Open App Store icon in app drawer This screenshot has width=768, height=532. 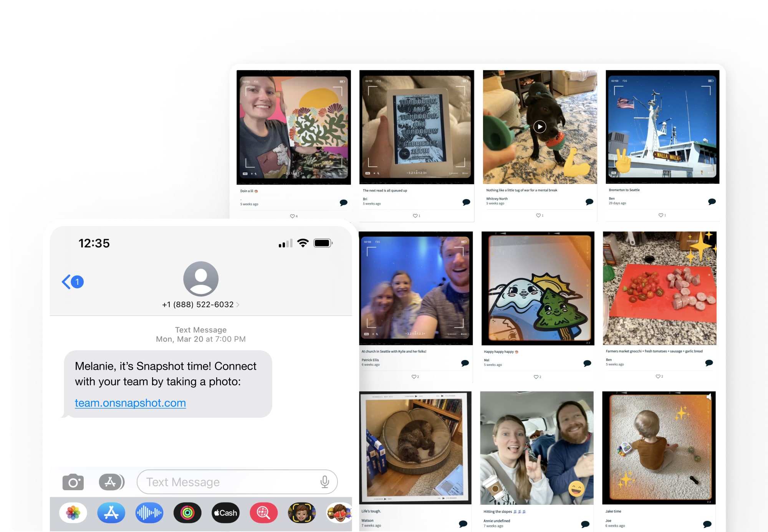tap(111, 513)
